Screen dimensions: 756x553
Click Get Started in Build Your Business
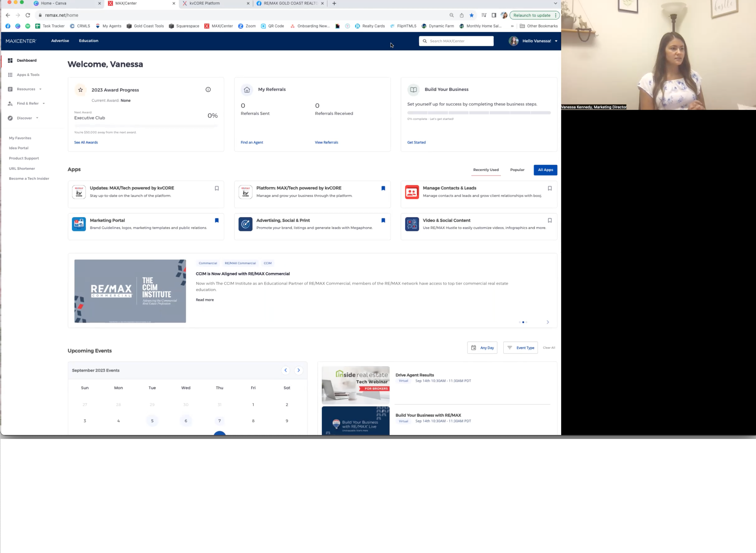[416, 143]
